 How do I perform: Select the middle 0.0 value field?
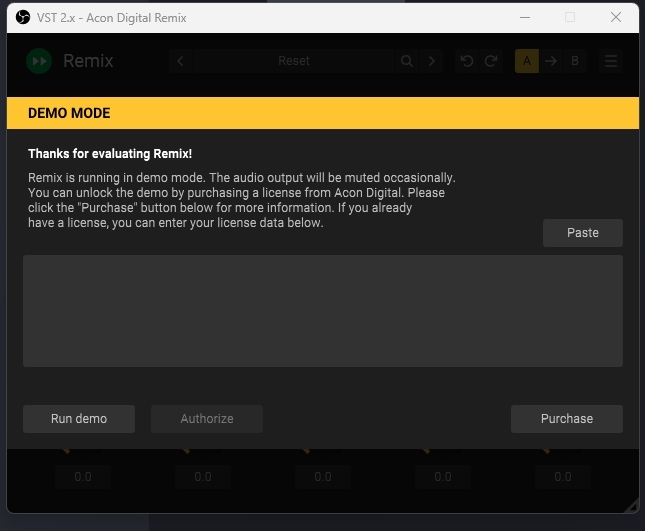pos(323,477)
